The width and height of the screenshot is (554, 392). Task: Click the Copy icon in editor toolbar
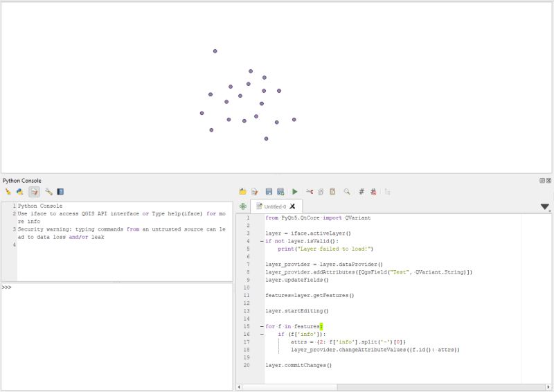[x=321, y=192]
